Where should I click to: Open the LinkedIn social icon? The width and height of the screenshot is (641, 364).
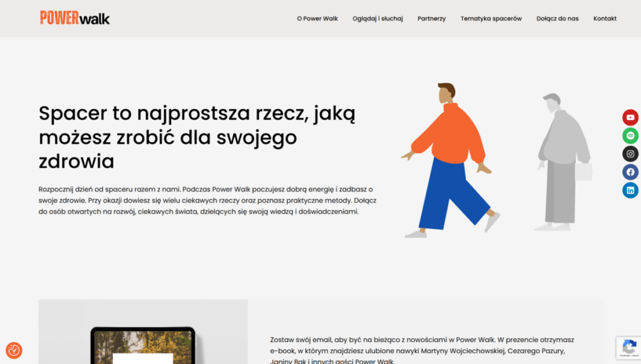tap(630, 190)
